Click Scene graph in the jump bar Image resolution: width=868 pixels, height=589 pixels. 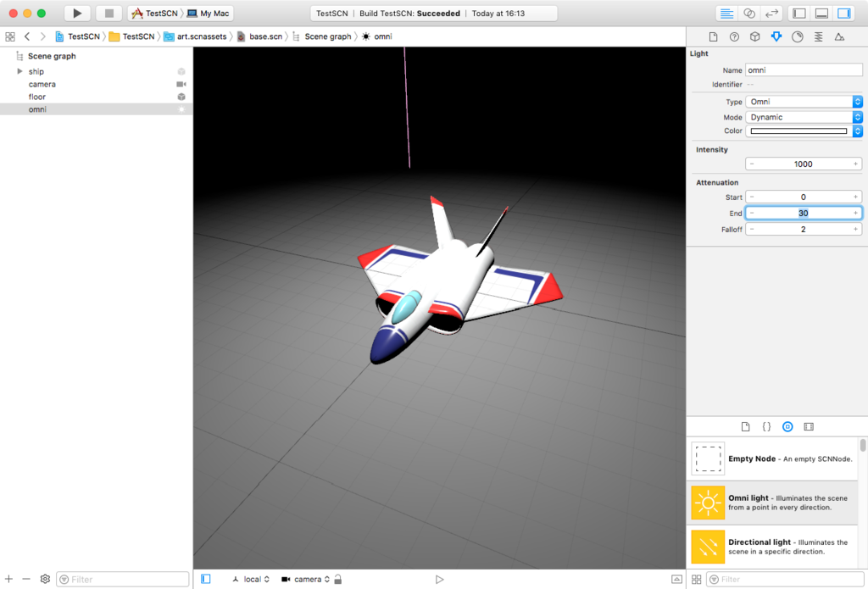coord(321,36)
